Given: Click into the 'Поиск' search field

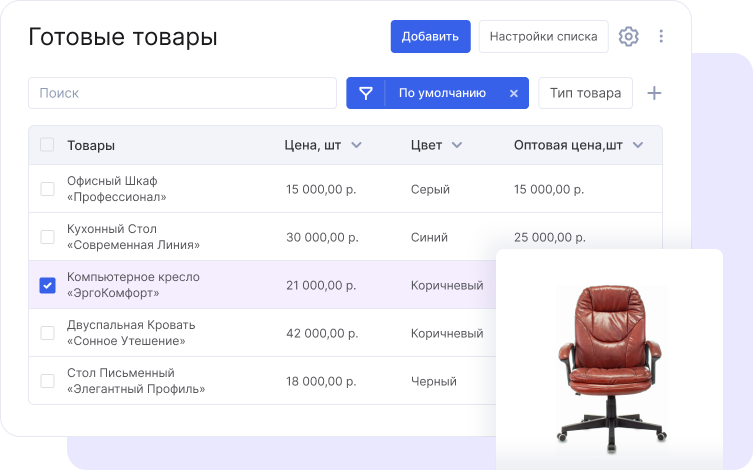Looking at the screenshot, I should 182,93.
